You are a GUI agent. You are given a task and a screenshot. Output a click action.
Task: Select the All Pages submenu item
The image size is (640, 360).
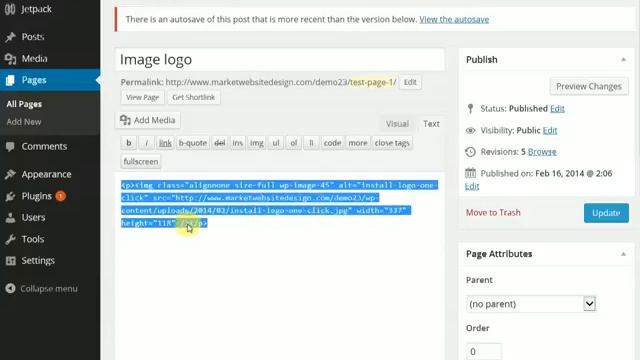pos(24,104)
